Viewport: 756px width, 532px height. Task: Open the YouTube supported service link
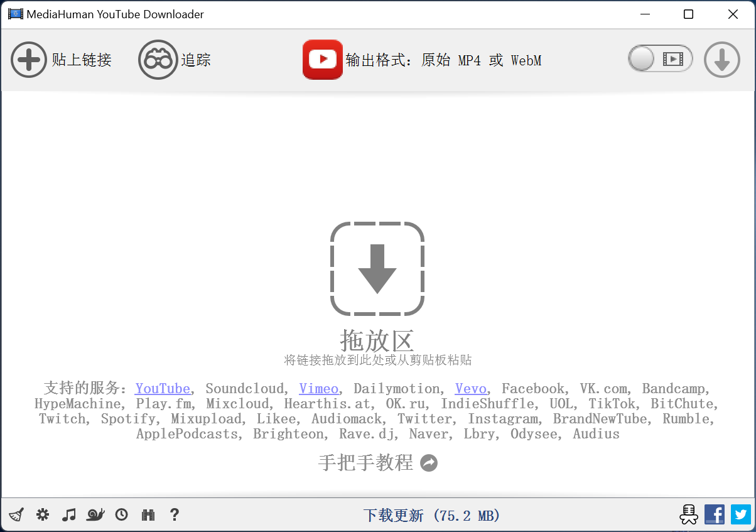[163, 389]
